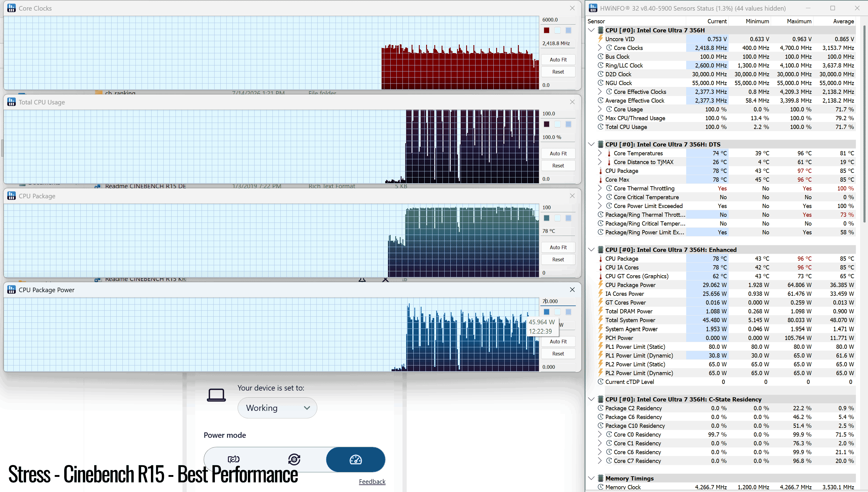Click the Average column header
The width and height of the screenshot is (868, 492).
point(843,21)
